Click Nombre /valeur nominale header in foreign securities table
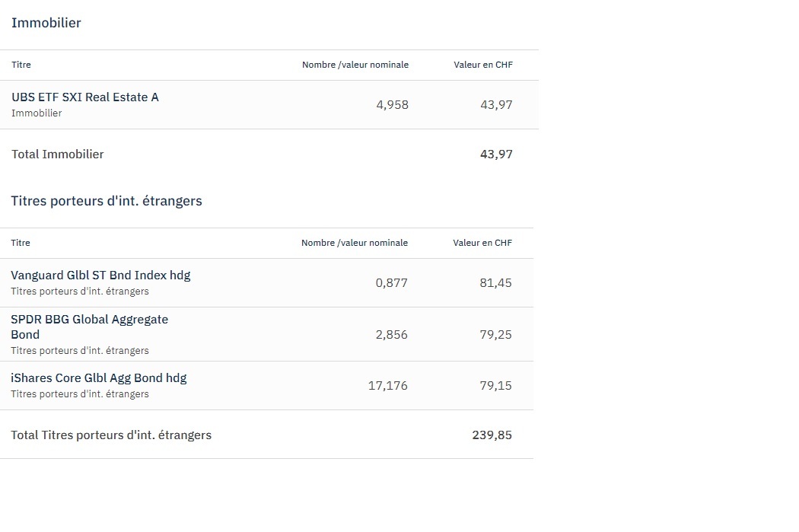 355,243
